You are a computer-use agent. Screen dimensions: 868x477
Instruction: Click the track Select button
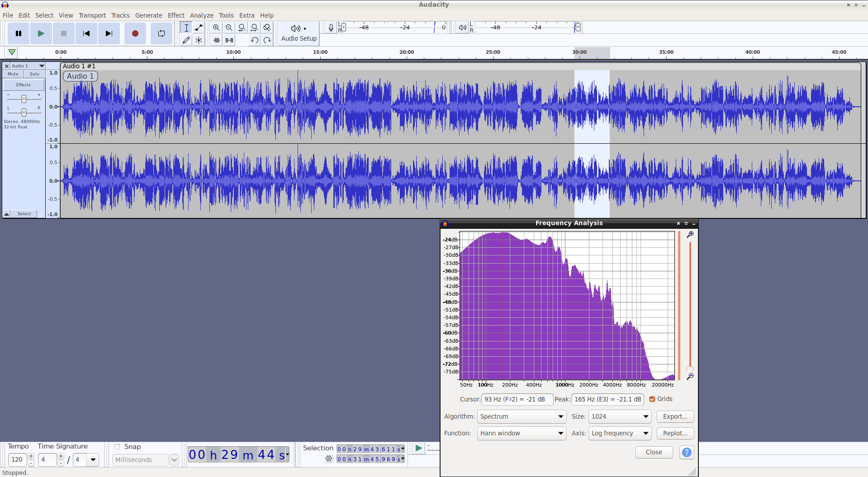24,214
